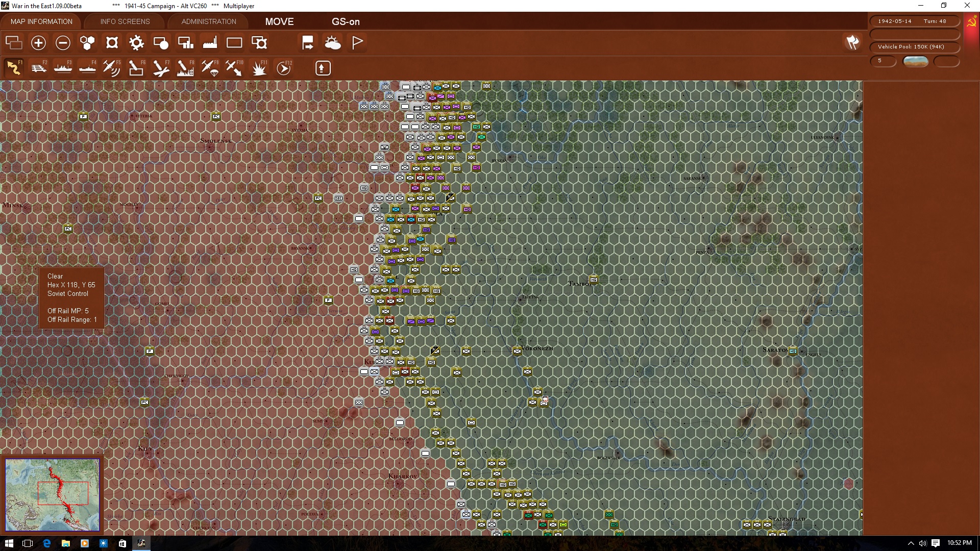This screenshot has height=551, width=980.
Task: Switch to the MOVE mode tab
Action: coord(279,21)
